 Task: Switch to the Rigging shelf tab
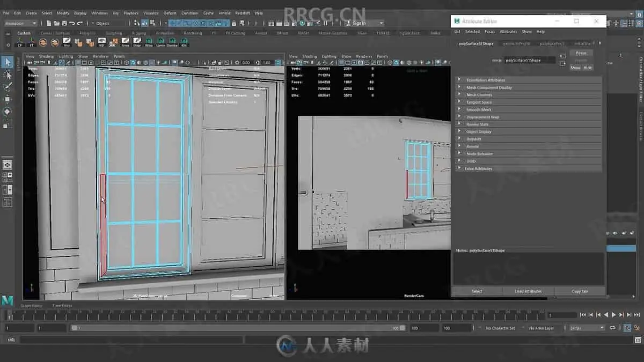click(139, 33)
